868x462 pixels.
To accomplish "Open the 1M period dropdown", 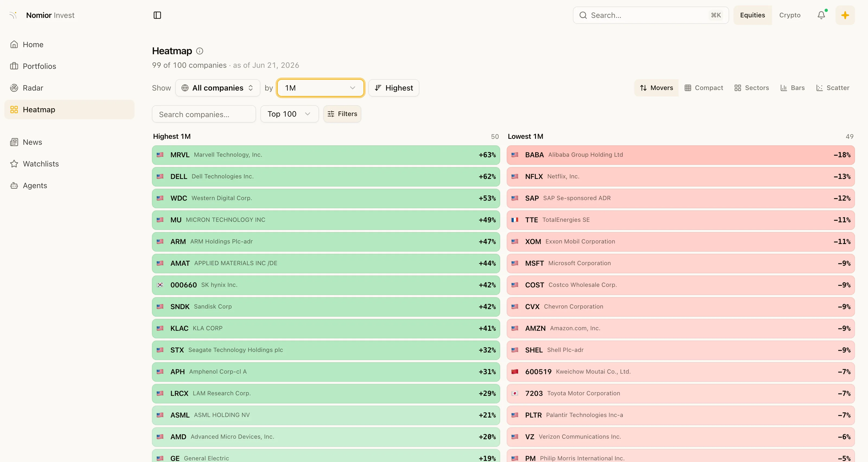I will click(320, 88).
